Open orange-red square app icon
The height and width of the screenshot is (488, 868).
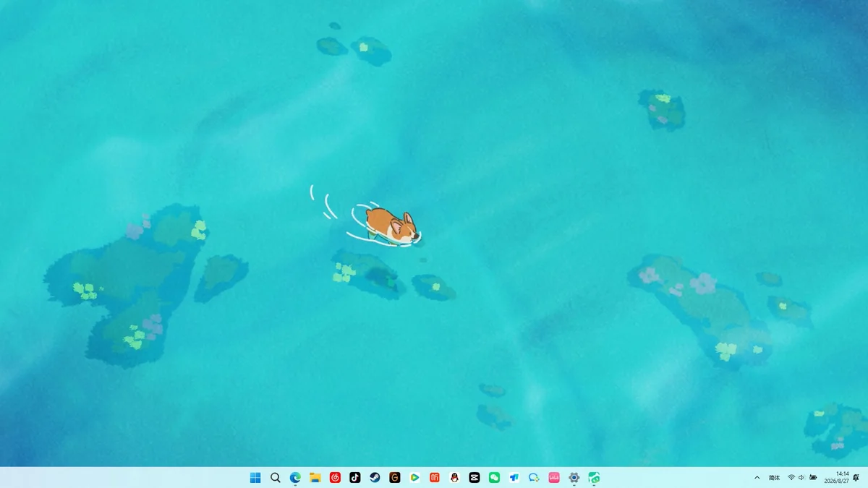click(435, 477)
